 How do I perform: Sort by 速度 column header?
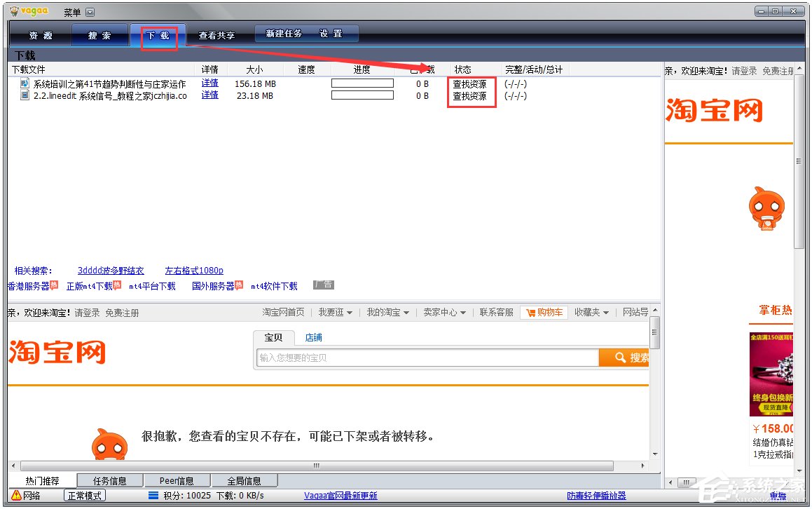[307, 69]
